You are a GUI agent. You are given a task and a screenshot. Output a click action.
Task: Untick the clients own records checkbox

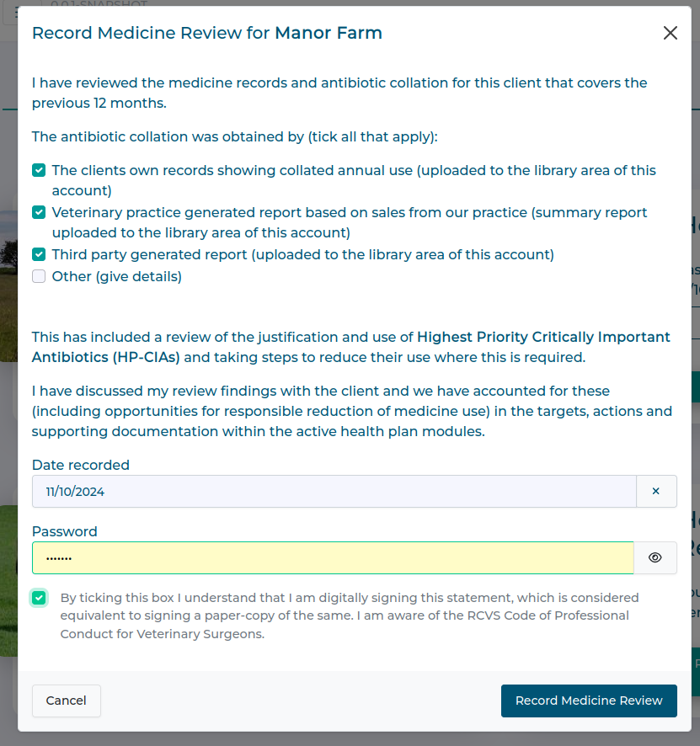(x=39, y=170)
